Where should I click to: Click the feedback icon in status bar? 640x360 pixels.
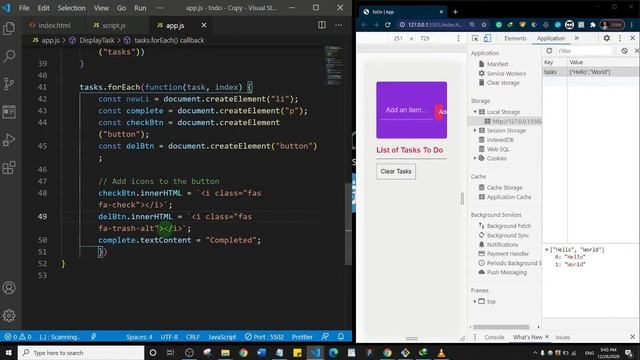325,336
